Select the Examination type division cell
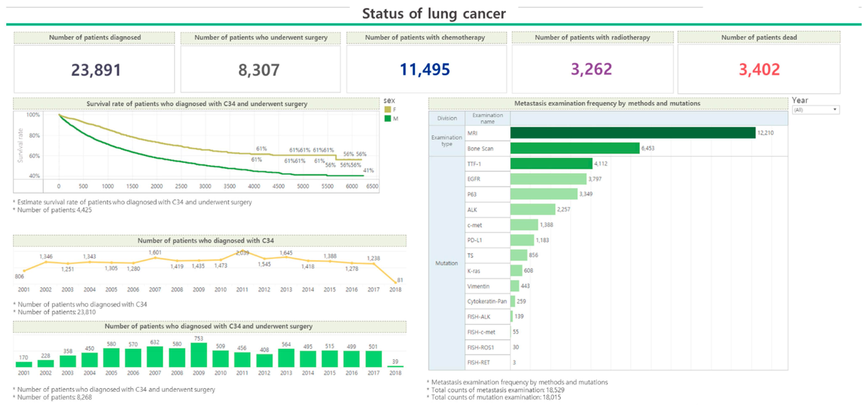Image resolution: width=868 pixels, height=408 pixels. coord(446,141)
